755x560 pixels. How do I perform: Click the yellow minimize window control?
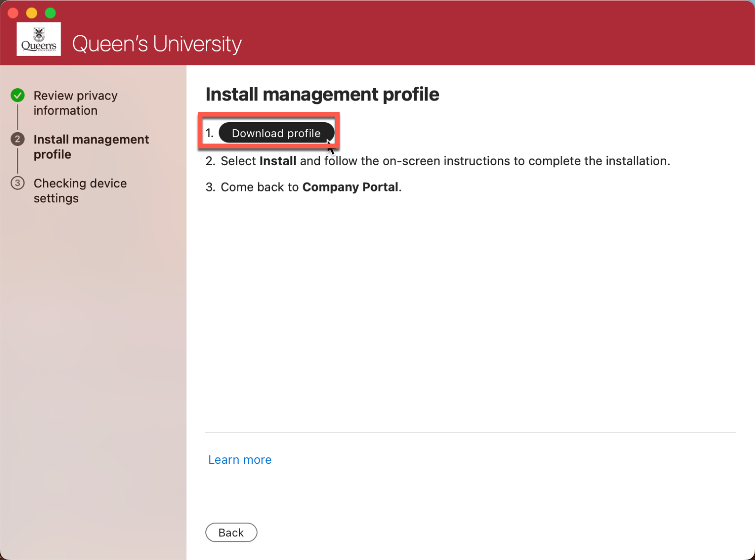(x=32, y=13)
